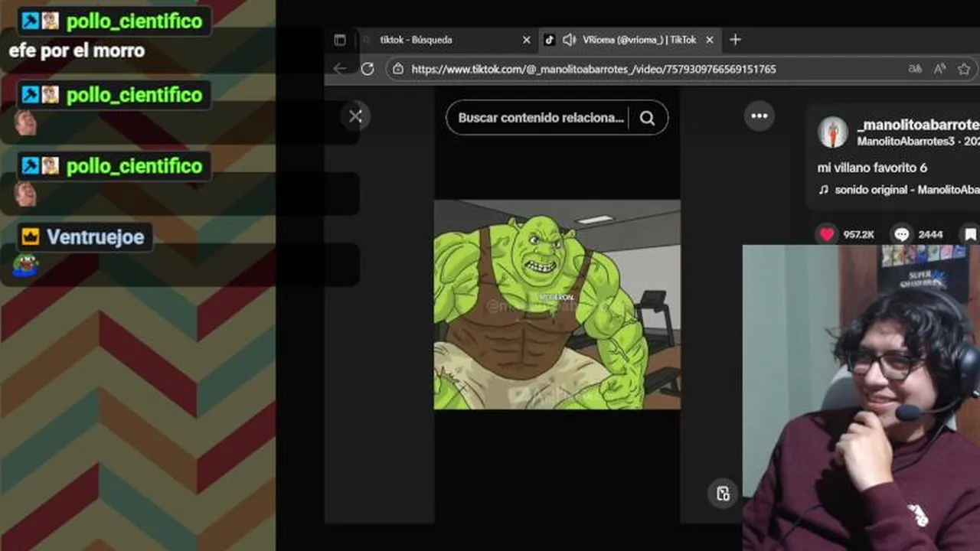Viewport: 980px width, 551px height.
Task: Reload the page with the refresh icon
Action: pos(367,69)
